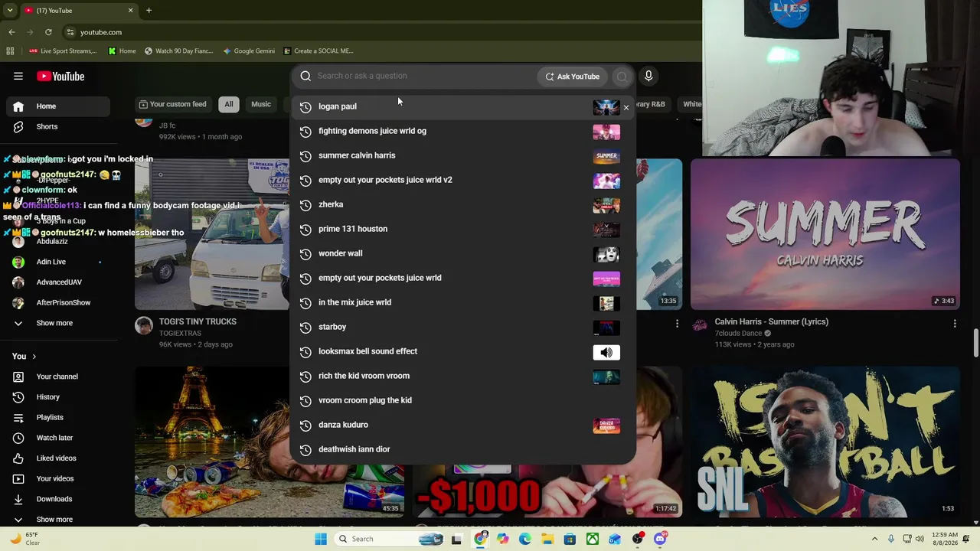Open the options menu for Calvin Harris Summer video
Viewport: 980px width, 551px height.
(955, 324)
